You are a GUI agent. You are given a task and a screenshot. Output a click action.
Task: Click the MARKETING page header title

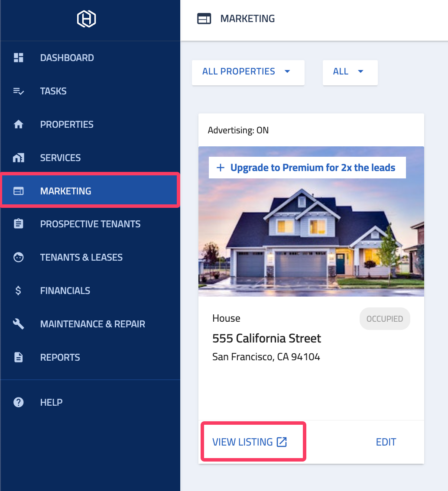click(x=247, y=19)
